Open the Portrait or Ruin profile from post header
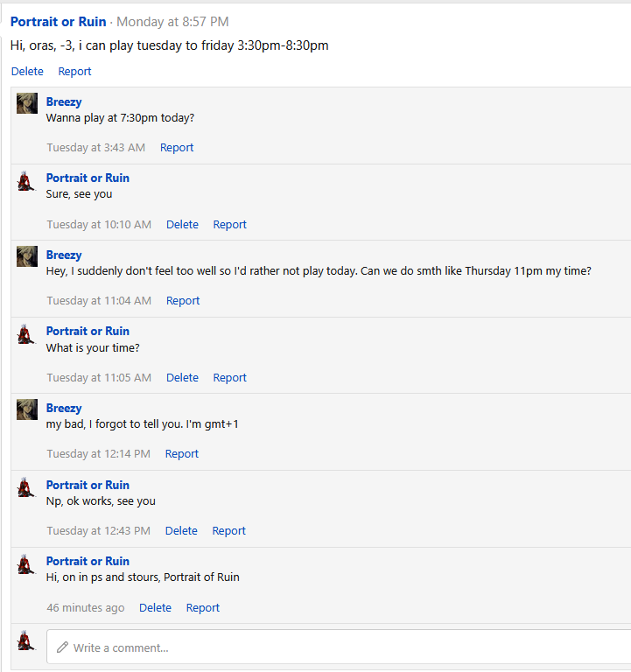Image resolution: width=631 pixels, height=672 pixels. (59, 22)
